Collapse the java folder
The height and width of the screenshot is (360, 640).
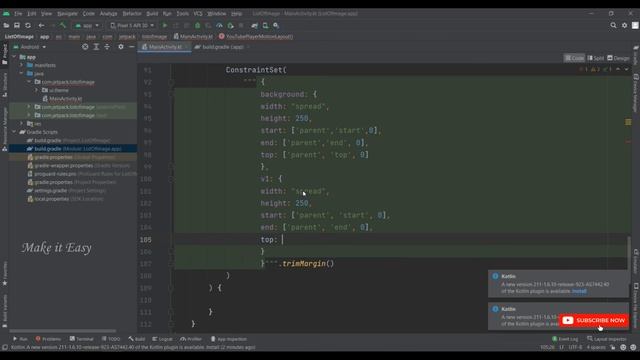click(22, 73)
